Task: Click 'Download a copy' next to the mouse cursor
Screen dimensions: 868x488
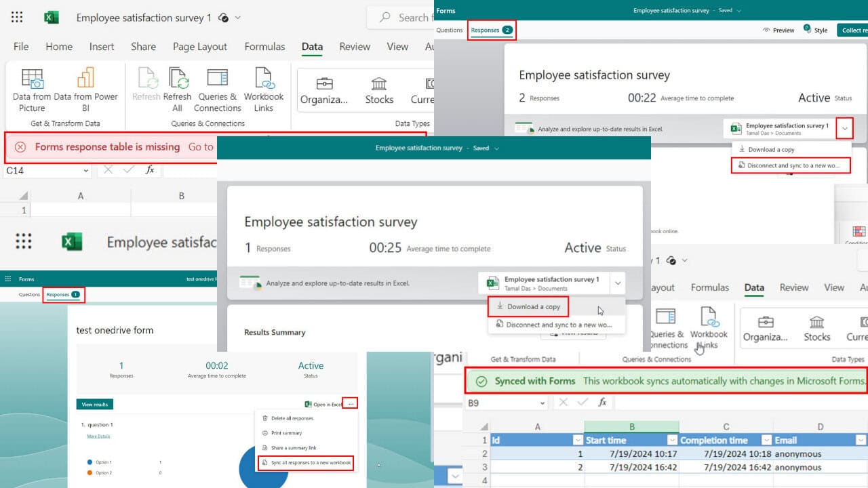Action: click(528, 306)
